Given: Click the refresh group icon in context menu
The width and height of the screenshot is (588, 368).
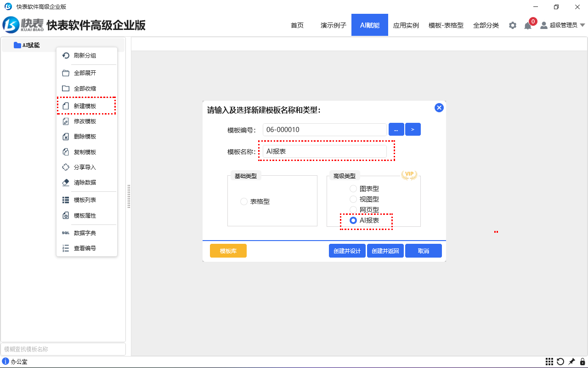Looking at the screenshot, I should (66, 56).
